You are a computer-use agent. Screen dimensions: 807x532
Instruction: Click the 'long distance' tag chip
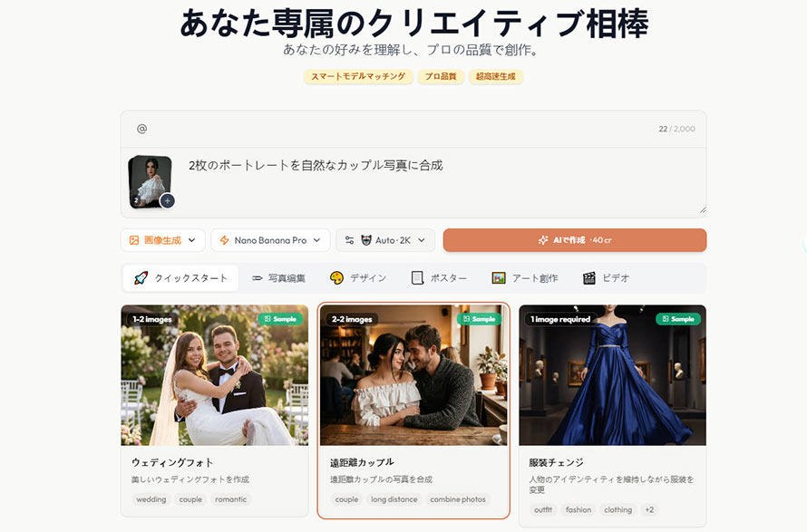394,499
